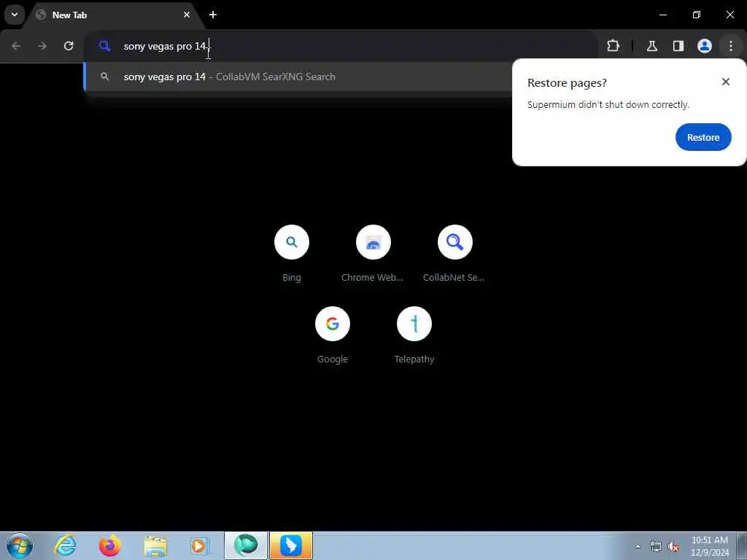Image resolution: width=747 pixels, height=560 pixels.
Task: Open the muted volume tray icon
Action: click(x=673, y=547)
